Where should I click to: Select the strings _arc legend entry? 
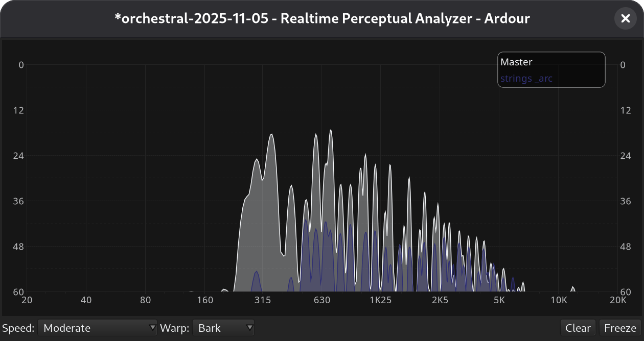pos(526,79)
